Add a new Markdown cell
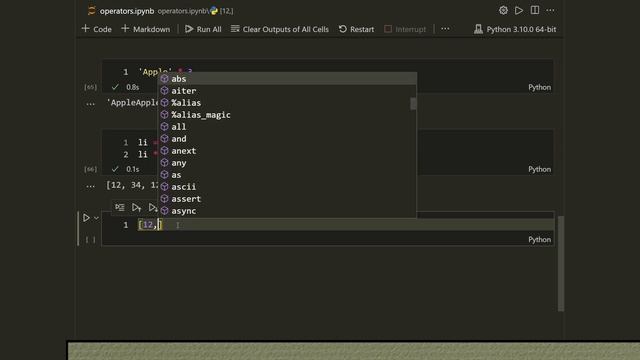640x360 pixels. 146,29
